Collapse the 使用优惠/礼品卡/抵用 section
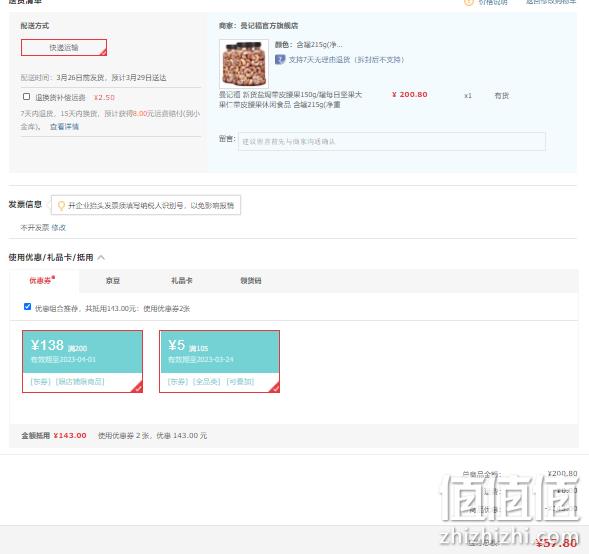Image resolution: width=589 pixels, height=554 pixels. pos(101,258)
